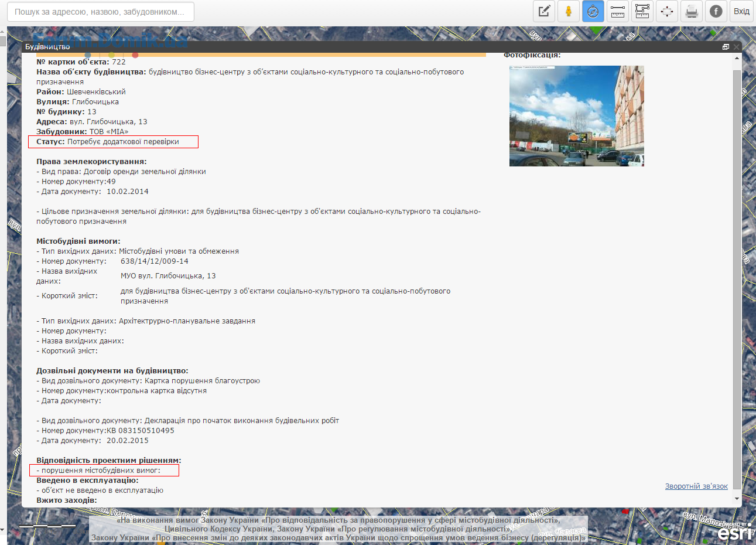Image resolution: width=756 pixels, height=545 pixels.
Task: Click 'Номер документу:КВ 083150510495' line
Action: pyautogui.click(x=105, y=431)
